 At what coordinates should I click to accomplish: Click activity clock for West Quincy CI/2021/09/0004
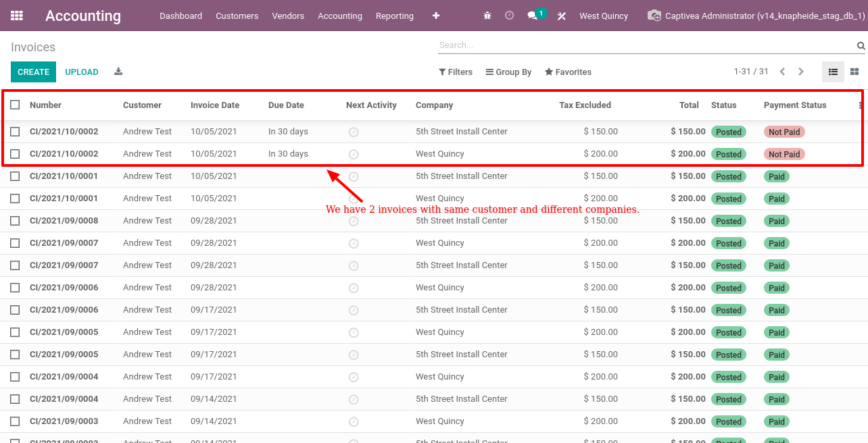pyautogui.click(x=354, y=377)
